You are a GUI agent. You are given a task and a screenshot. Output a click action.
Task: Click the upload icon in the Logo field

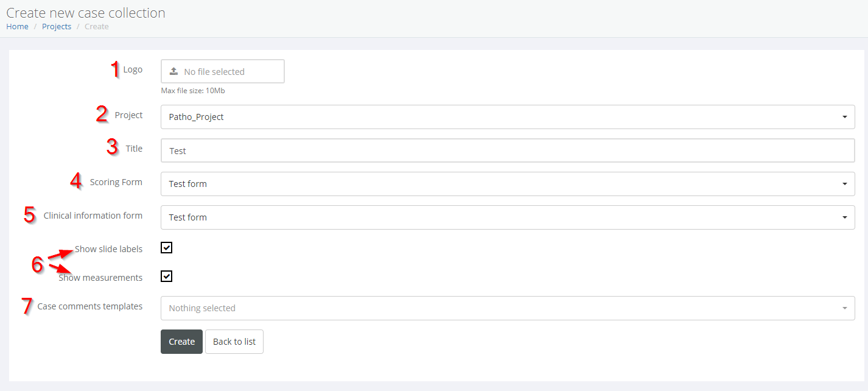tap(173, 71)
